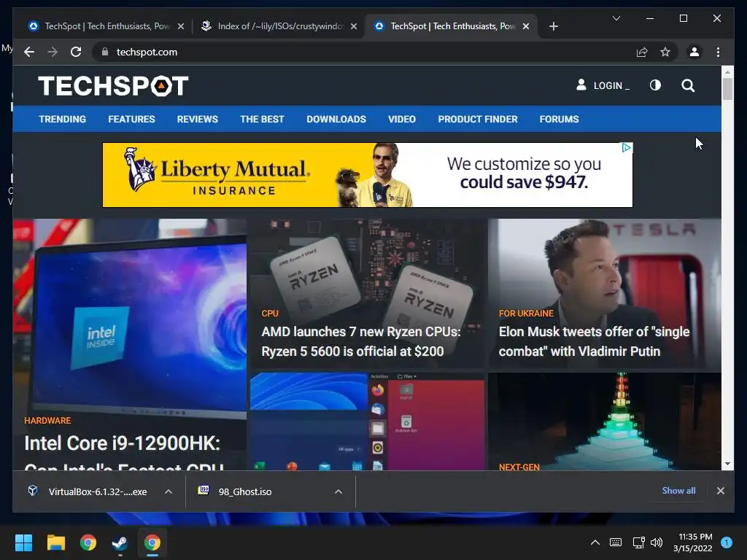Screen dimensions: 747x560
Task: Open the Elon Musk single combat article
Action: click(x=594, y=341)
